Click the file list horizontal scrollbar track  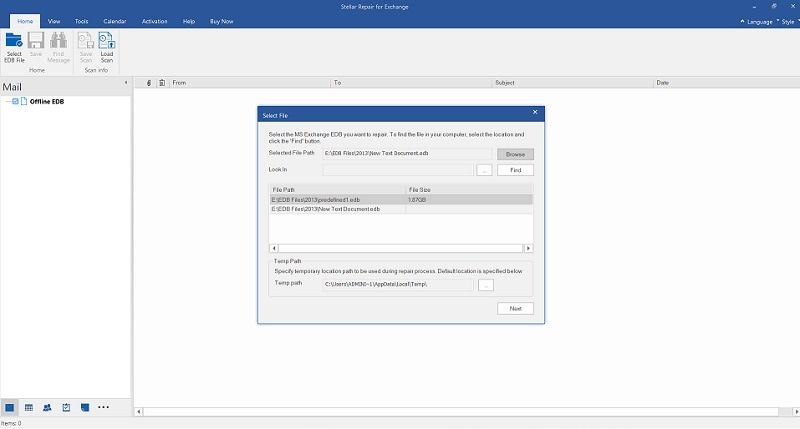(x=401, y=248)
